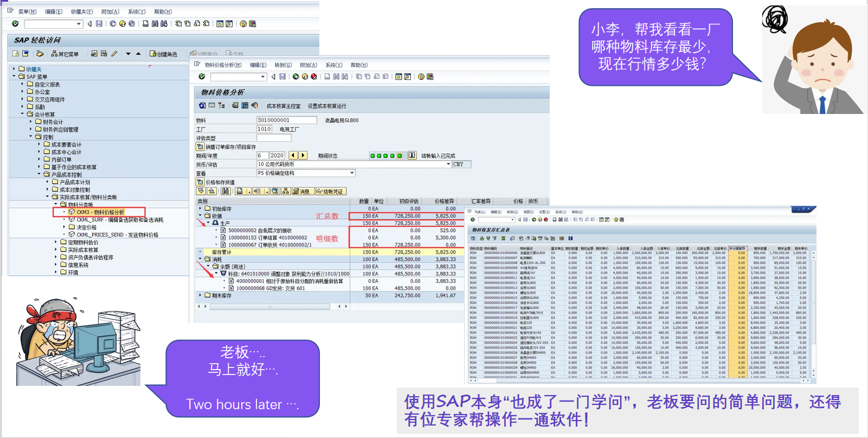Click the binoculars Find icon above the table
868x438 pixels.
pos(225,191)
